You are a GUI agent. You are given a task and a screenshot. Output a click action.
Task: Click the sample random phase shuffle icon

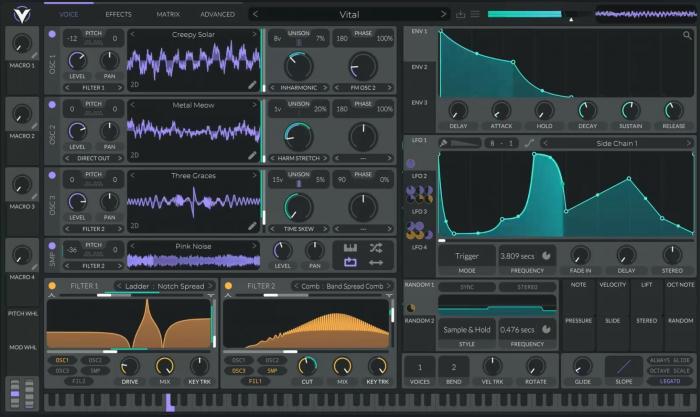click(x=376, y=248)
